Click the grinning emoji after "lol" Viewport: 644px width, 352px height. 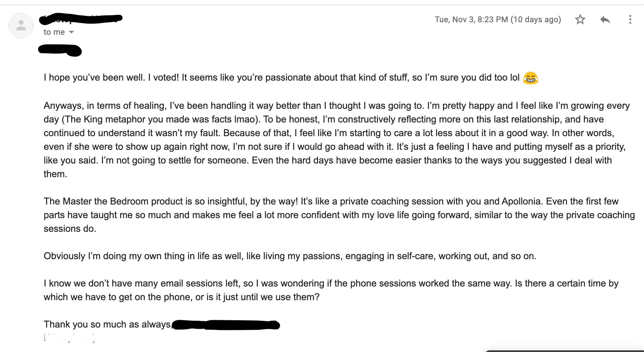(530, 78)
